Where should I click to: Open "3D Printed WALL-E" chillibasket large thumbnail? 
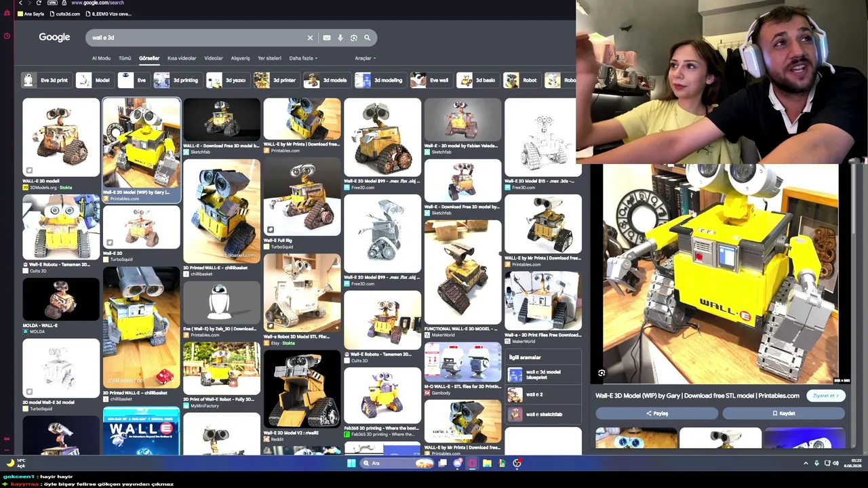[x=221, y=211]
